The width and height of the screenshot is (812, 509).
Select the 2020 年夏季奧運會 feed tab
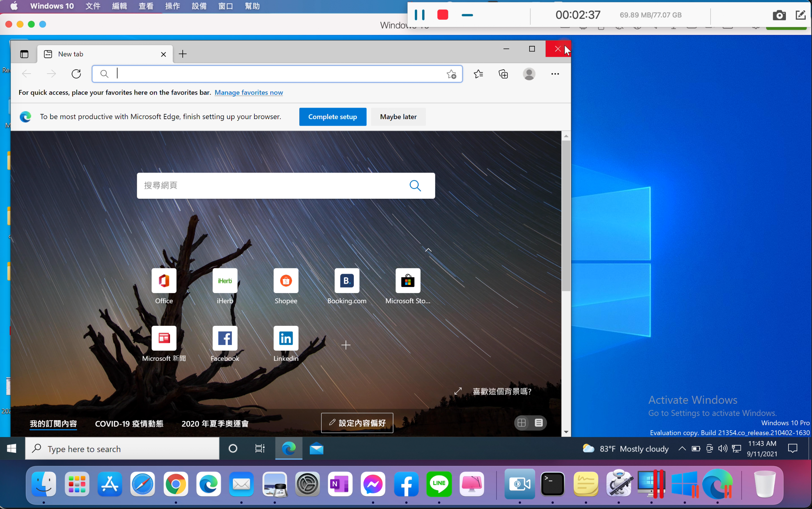tap(215, 424)
